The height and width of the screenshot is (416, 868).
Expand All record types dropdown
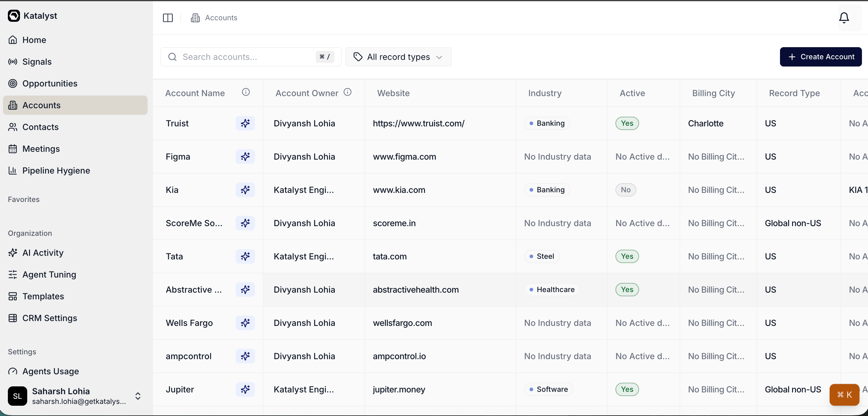398,57
